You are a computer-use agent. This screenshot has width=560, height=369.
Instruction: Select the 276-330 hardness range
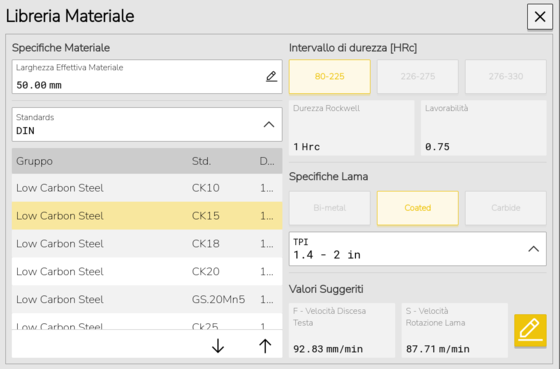pyautogui.click(x=506, y=76)
